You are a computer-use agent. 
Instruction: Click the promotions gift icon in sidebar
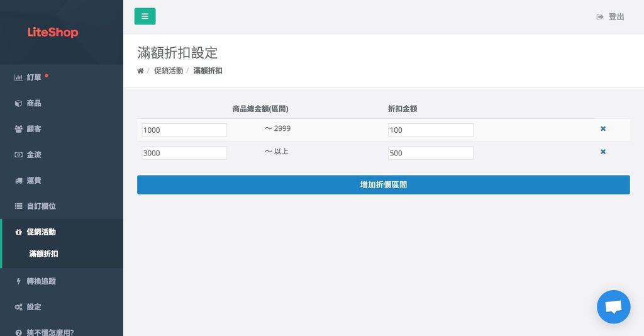(x=18, y=232)
